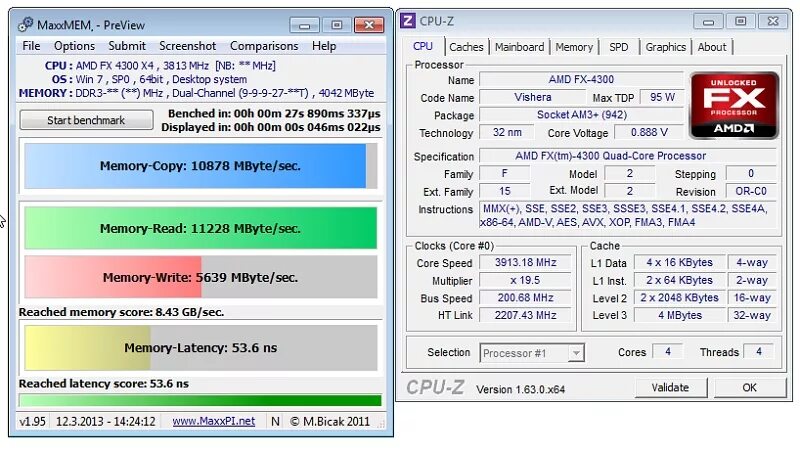Click the Memory-Copy 10878 MByte/sec bar
This screenshot has width=800, height=454.
pos(201,166)
